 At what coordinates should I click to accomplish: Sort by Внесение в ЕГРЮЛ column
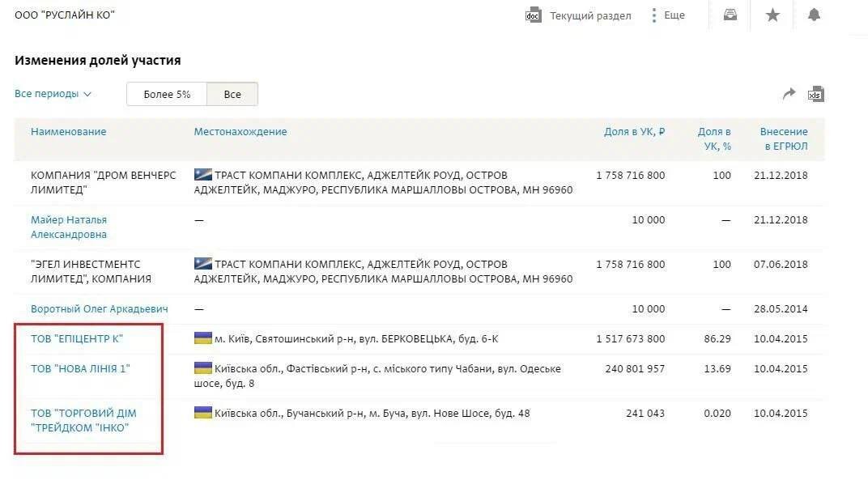[783, 139]
